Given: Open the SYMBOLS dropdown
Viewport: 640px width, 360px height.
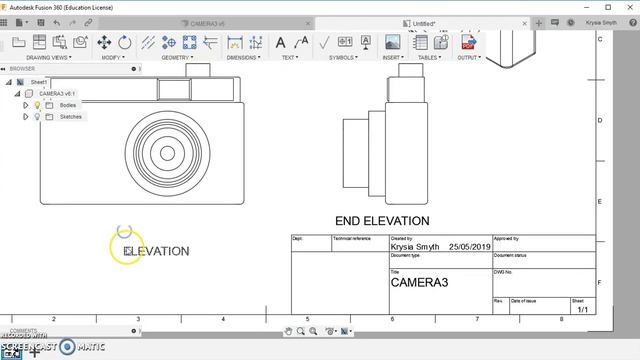Looking at the screenshot, I should (343, 58).
